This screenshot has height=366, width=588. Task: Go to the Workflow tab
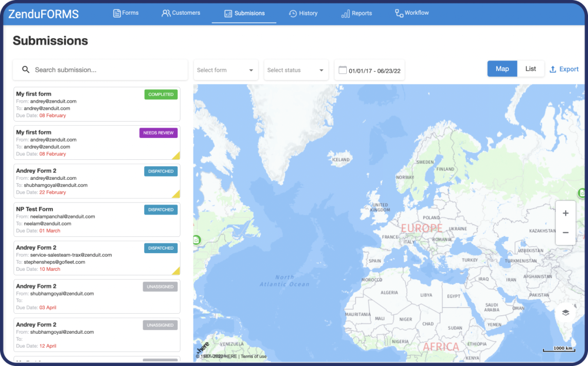(x=412, y=13)
